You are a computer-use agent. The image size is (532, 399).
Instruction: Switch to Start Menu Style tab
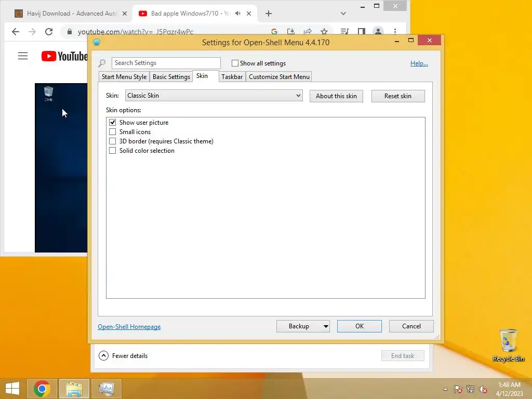124,77
